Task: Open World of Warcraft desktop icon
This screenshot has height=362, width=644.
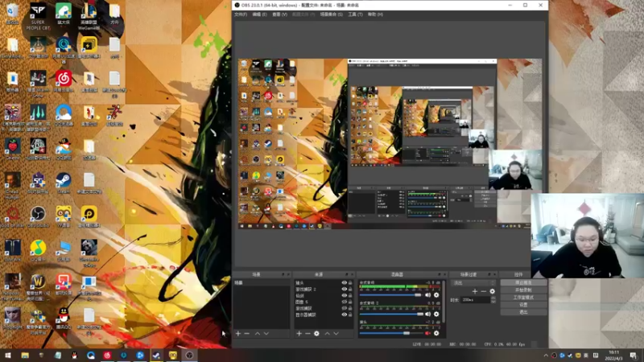Action: tap(38, 287)
